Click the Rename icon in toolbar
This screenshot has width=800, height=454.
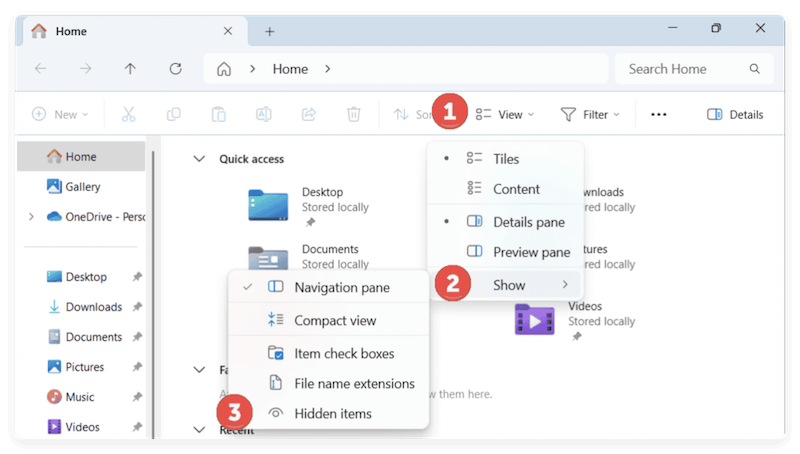pos(263,114)
